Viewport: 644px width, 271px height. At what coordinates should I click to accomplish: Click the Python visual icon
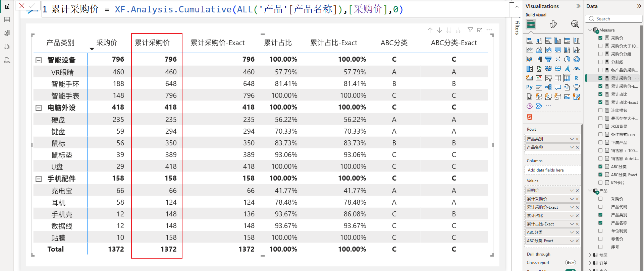(529, 87)
